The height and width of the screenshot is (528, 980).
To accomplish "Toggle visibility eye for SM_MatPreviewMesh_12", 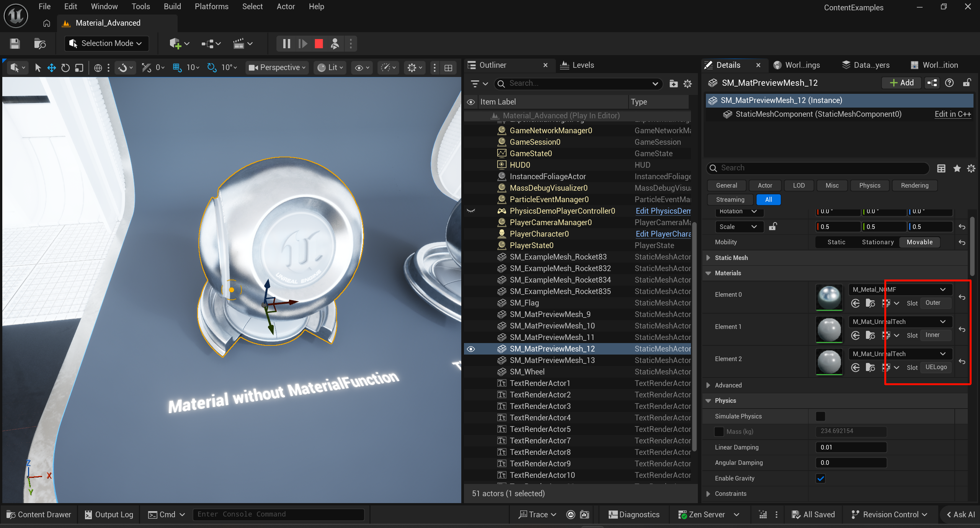I will tap(471, 349).
